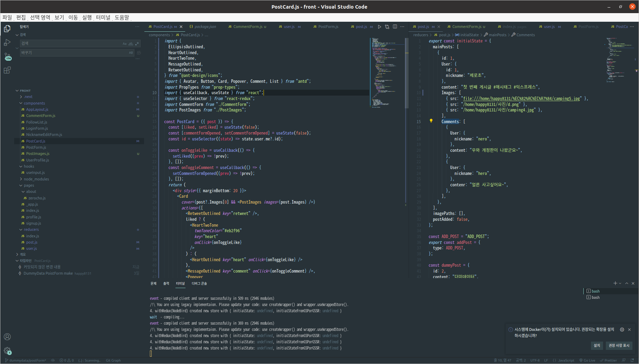Run the active file with play icon

click(380, 27)
